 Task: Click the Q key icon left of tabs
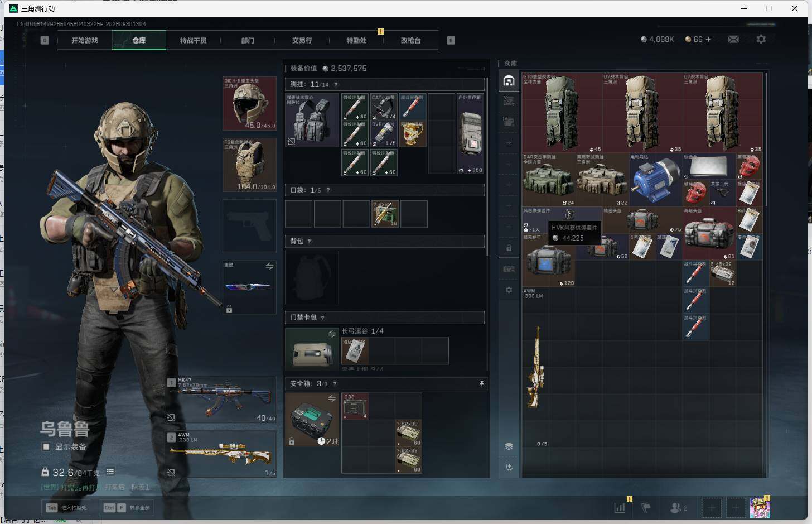(x=45, y=40)
